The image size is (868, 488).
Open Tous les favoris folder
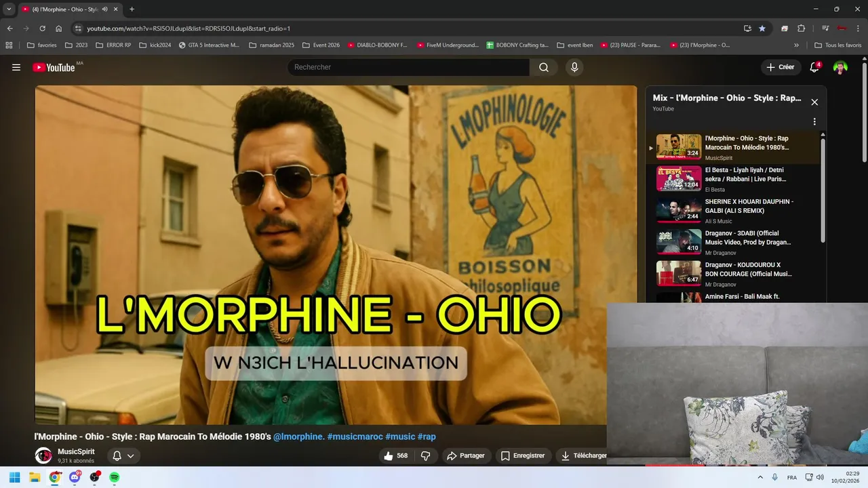[x=837, y=45]
